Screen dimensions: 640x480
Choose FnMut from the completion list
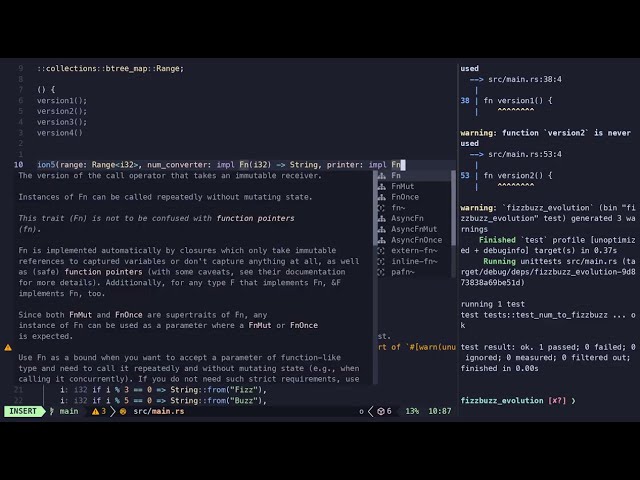point(413,186)
